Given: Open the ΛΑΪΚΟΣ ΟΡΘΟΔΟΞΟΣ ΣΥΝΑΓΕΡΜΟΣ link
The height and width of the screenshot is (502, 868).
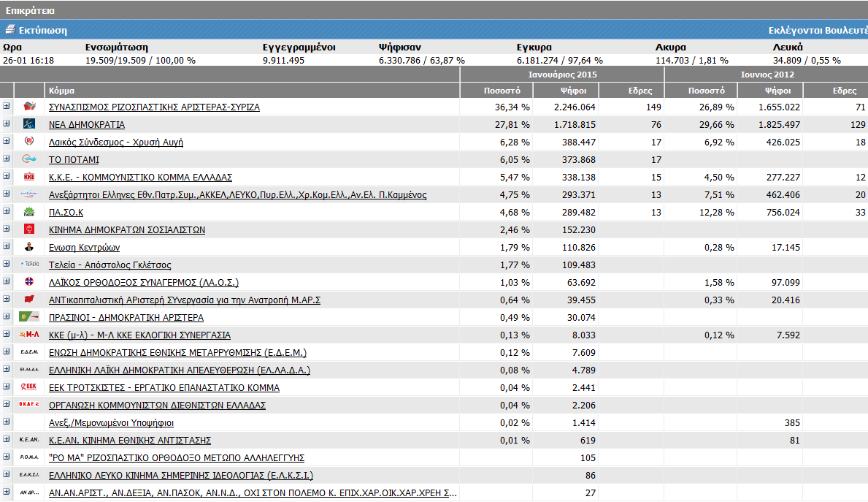Looking at the screenshot, I should coord(143,282).
